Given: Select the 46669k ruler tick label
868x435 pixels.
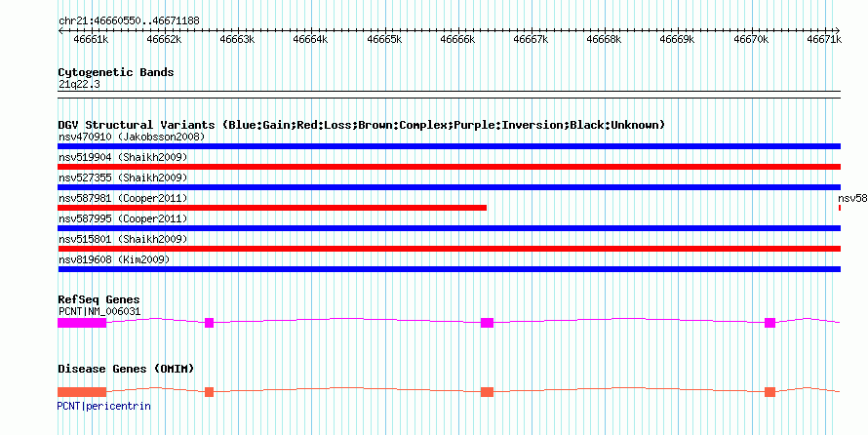Looking at the screenshot, I should click(x=677, y=40).
